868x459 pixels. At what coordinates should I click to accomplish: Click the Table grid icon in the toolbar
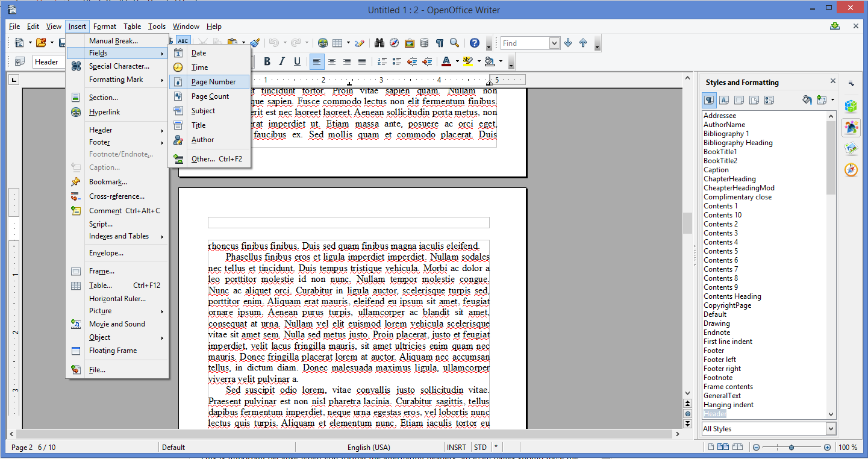pyautogui.click(x=337, y=43)
